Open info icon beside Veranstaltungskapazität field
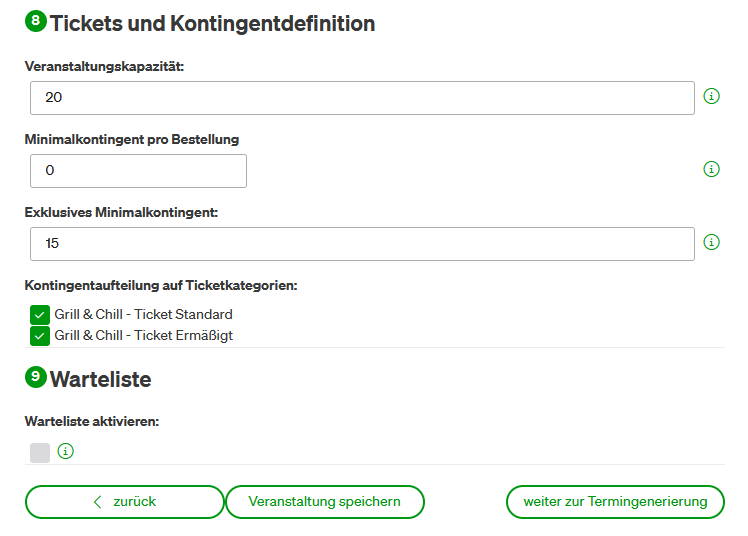The width and height of the screenshot is (748, 536). (711, 96)
